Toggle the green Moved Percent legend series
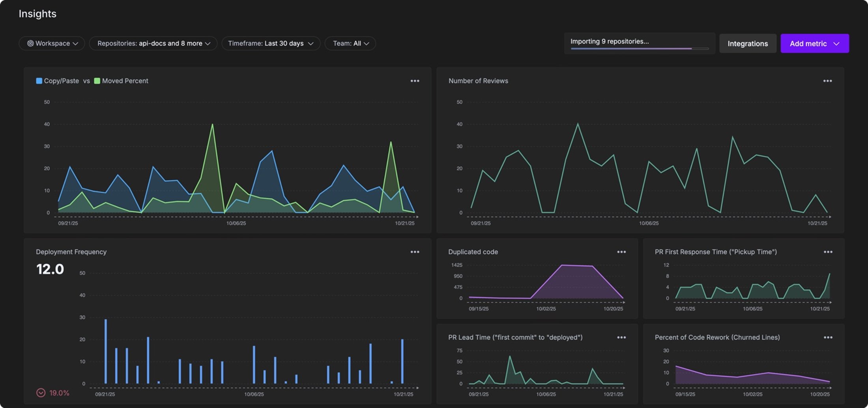 click(97, 81)
